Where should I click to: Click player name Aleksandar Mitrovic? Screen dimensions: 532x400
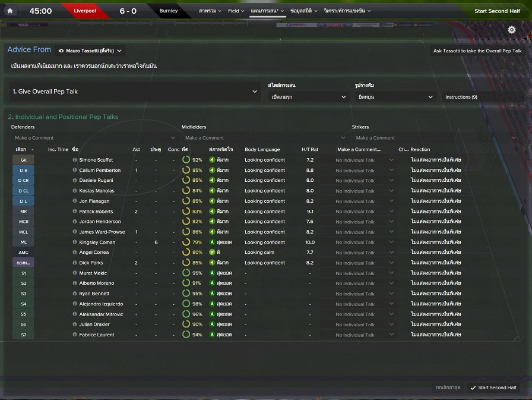click(101, 314)
